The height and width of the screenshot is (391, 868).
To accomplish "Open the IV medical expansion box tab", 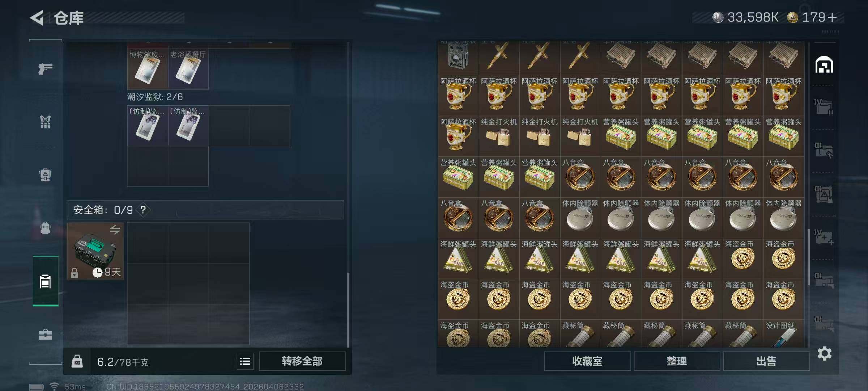I will click(824, 237).
